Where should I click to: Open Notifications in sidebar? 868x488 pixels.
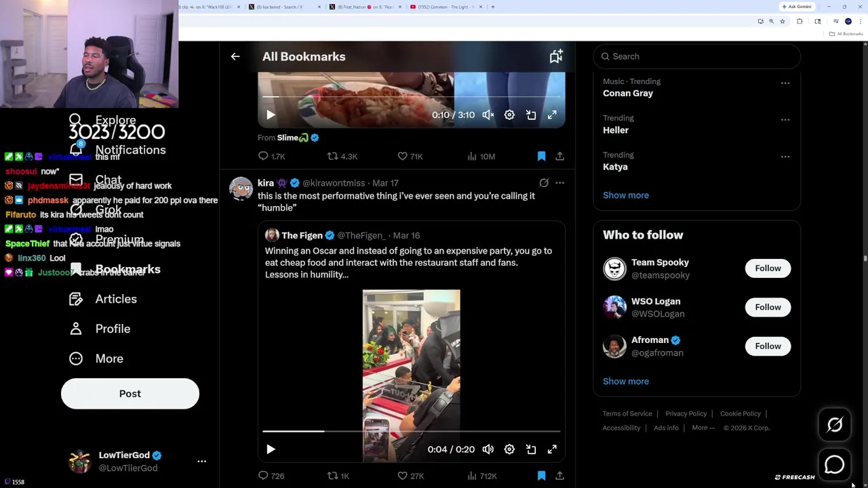(x=117, y=150)
